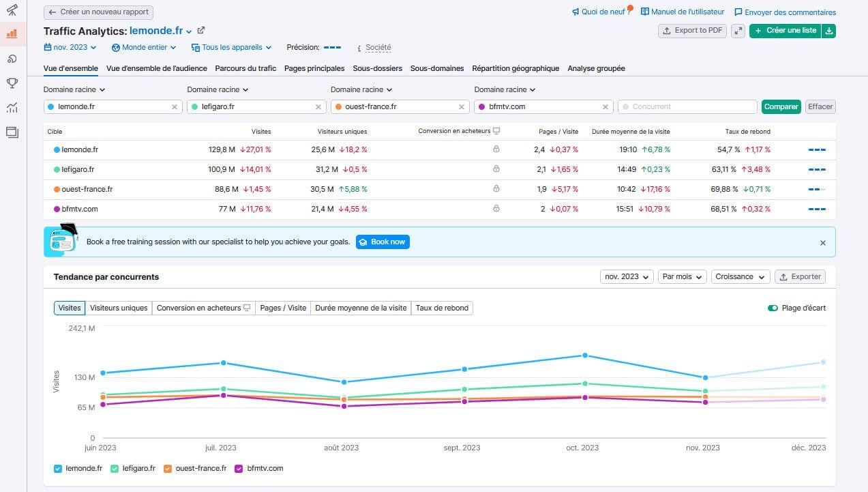Click the download icon beside Créer une liste
Image resolution: width=868 pixels, height=492 pixels.
pos(828,31)
